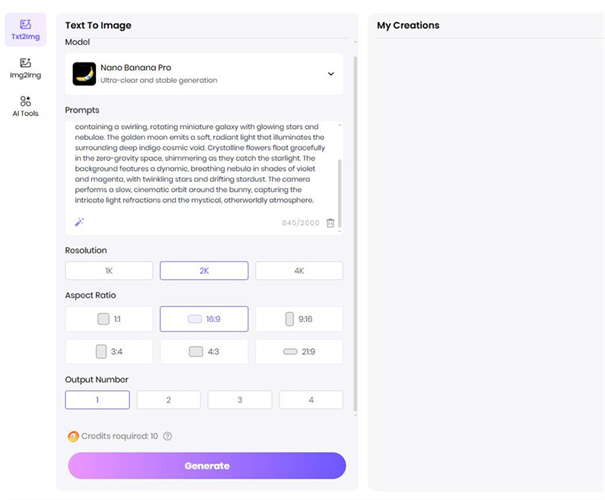Select the 21:9 aspect ratio
This screenshot has height=500, width=605.
click(299, 352)
